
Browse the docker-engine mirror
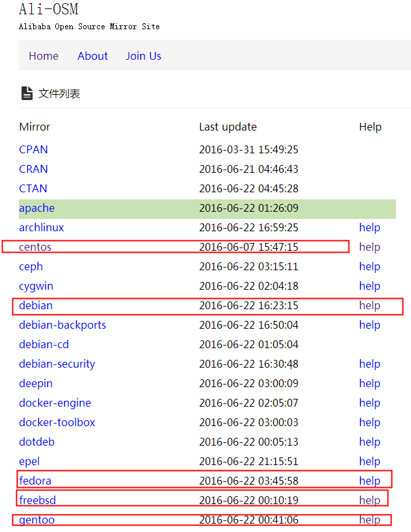pos(55,403)
